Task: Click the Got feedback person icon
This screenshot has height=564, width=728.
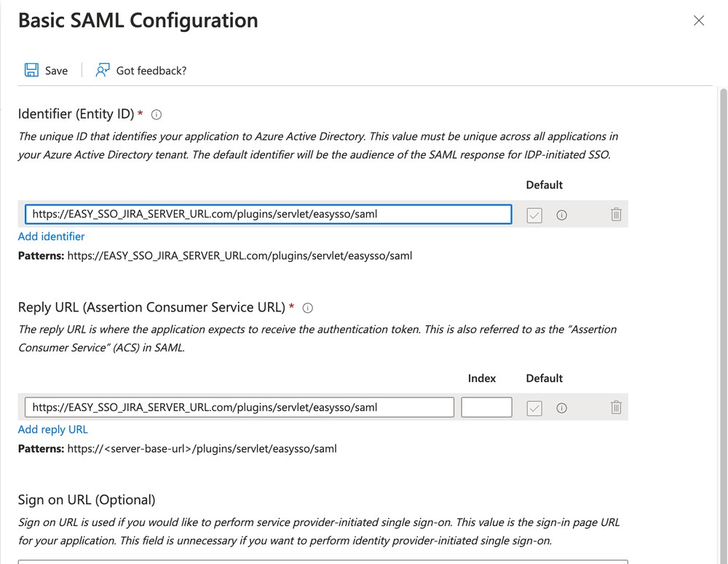Action: pos(103,70)
